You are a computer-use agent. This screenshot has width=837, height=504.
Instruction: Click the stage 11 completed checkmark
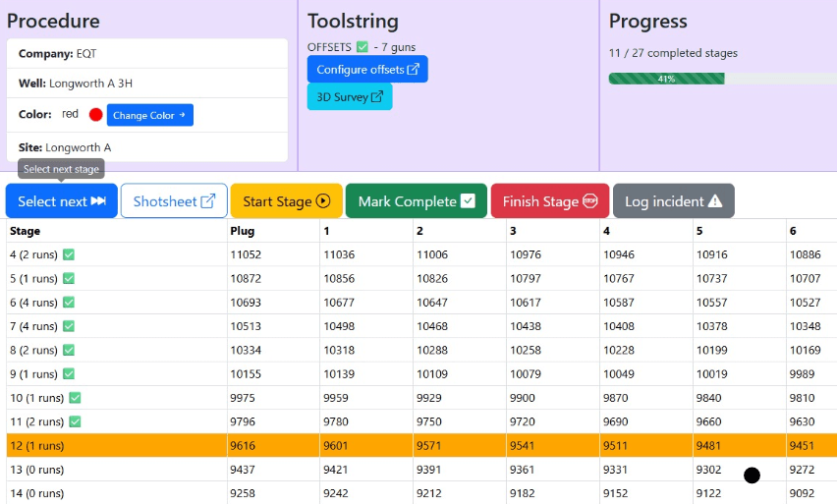[75, 421]
